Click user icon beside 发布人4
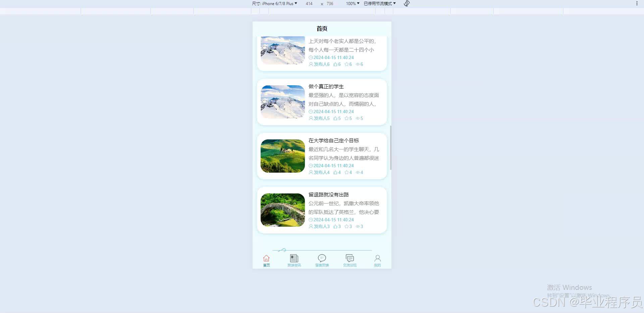Image resolution: width=644 pixels, height=313 pixels. pyautogui.click(x=311, y=172)
